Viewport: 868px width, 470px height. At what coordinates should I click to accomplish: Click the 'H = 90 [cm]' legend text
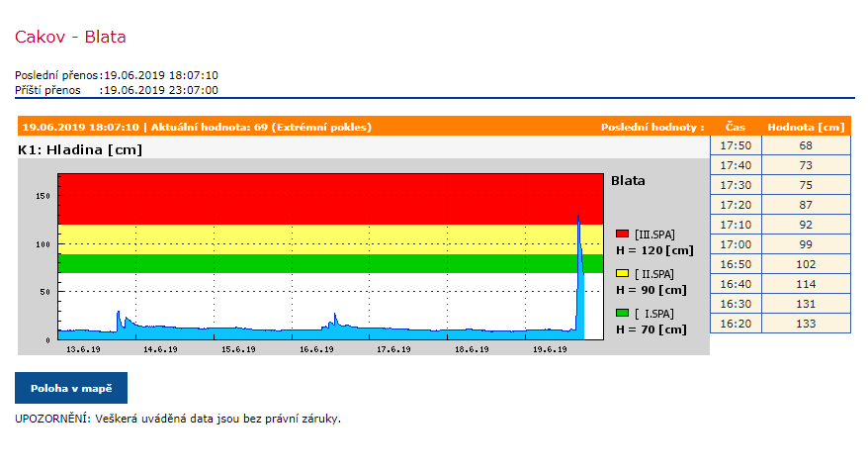click(651, 290)
